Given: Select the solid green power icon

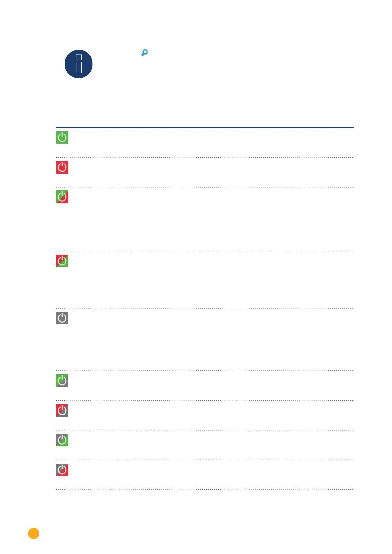Looking at the screenshot, I should (62, 138).
